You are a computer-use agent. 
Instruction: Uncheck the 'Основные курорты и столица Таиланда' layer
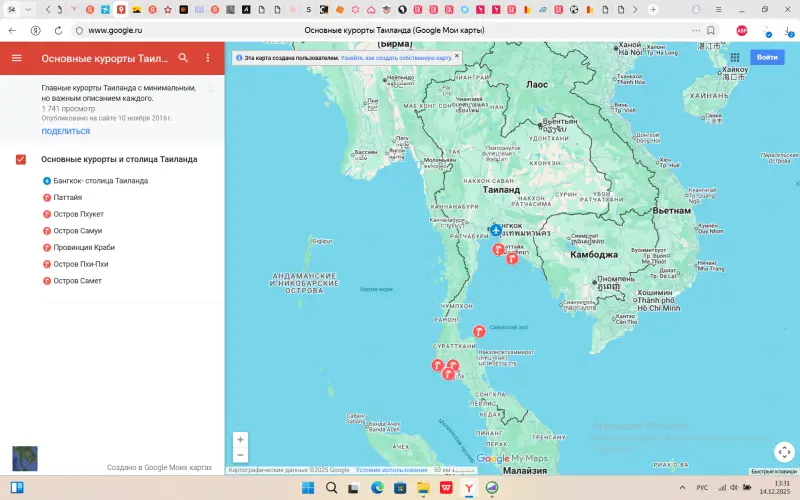[21, 160]
